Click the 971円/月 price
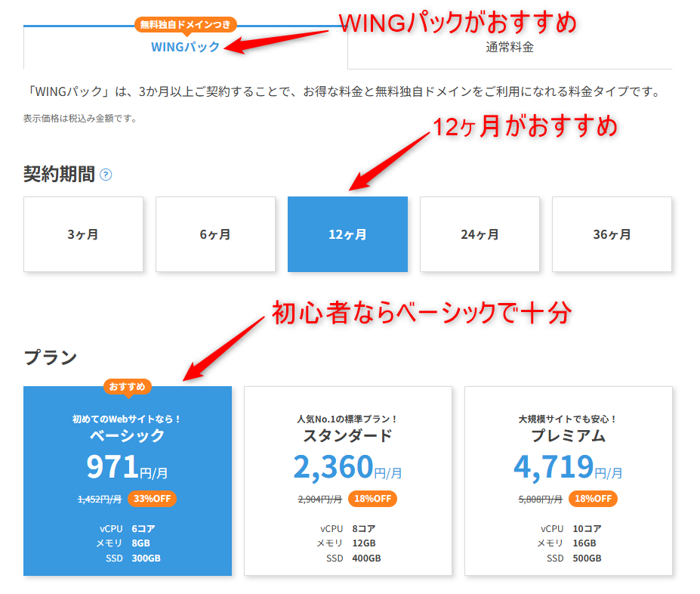 pos(127,467)
